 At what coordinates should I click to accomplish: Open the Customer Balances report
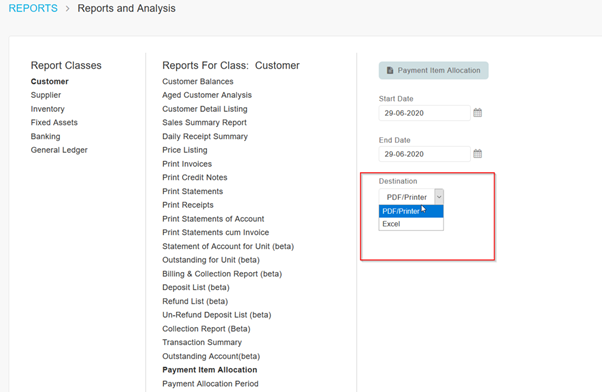pos(198,81)
